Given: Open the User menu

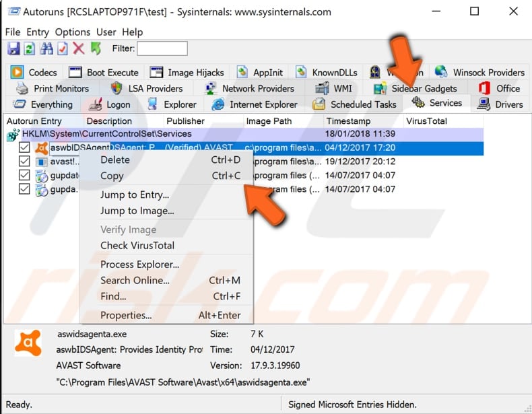Looking at the screenshot, I should click(x=106, y=32).
